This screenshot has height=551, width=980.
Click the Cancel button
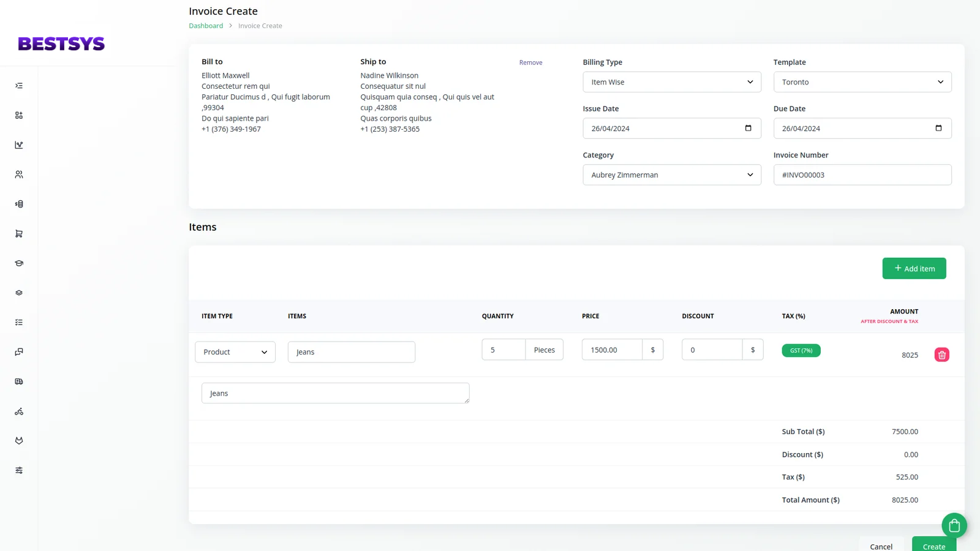click(881, 546)
